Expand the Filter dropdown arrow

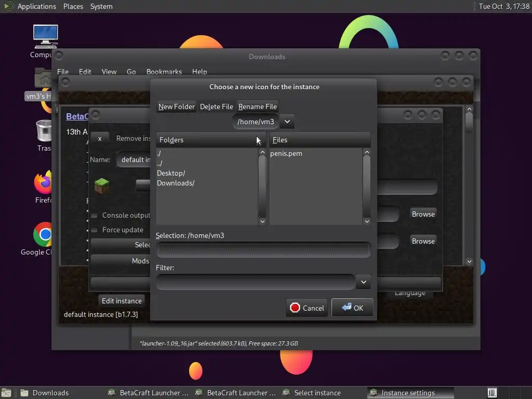pos(363,282)
